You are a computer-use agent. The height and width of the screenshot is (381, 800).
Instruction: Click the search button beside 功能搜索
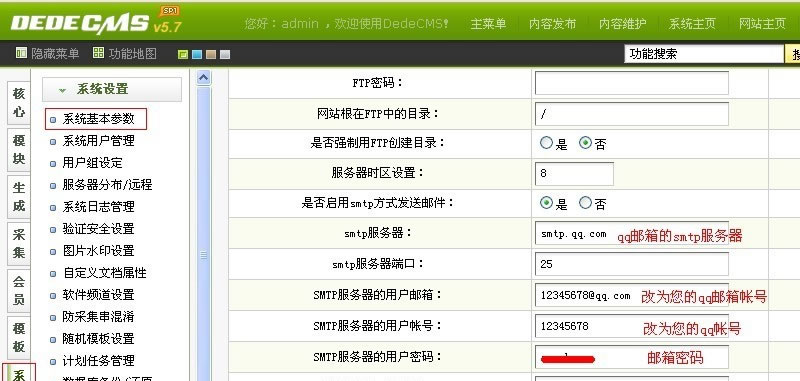(793, 54)
